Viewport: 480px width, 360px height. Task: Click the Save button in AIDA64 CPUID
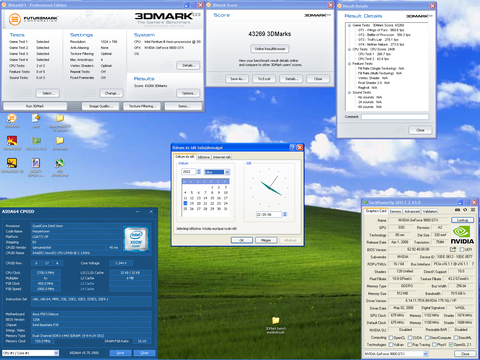pos(120,353)
